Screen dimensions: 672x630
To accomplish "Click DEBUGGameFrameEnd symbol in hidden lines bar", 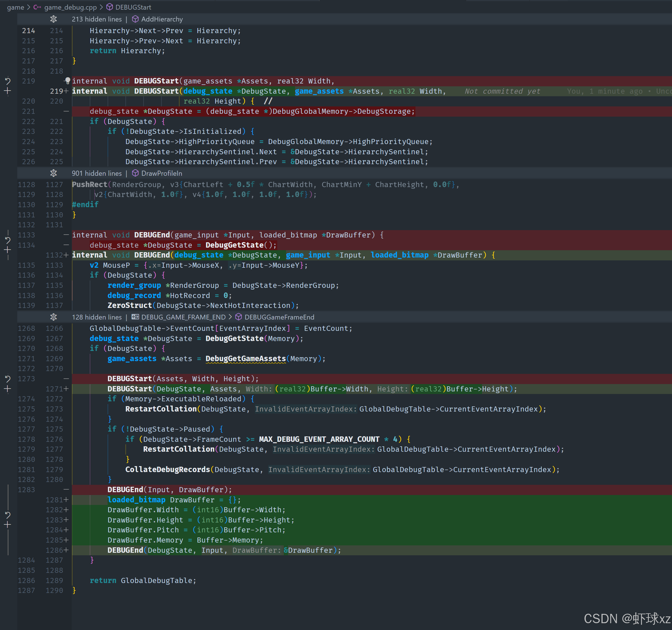I will pyautogui.click(x=279, y=317).
